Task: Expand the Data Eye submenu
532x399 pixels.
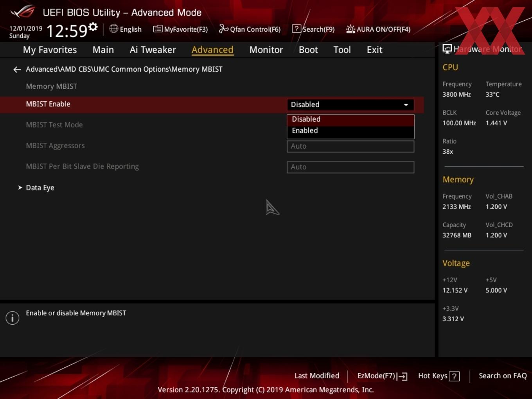Action: (x=40, y=188)
